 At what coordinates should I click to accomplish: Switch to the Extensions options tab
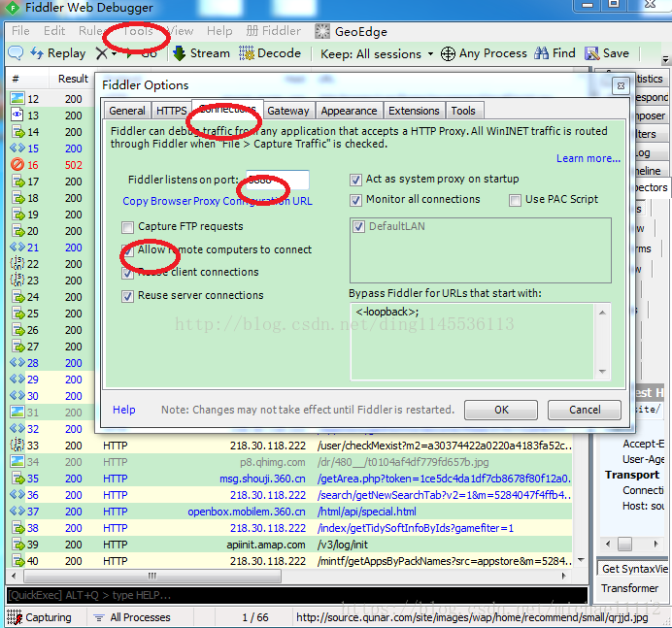pyautogui.click(x=414, y=111)
